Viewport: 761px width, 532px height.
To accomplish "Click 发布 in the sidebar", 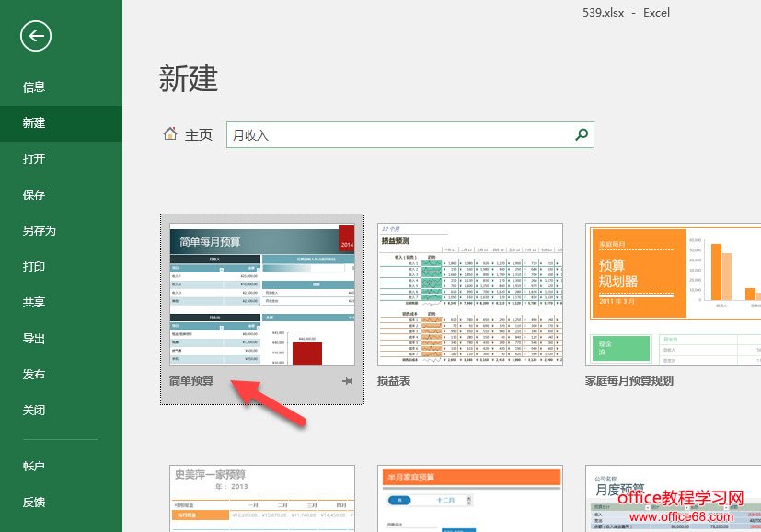I will pos(34,375).
